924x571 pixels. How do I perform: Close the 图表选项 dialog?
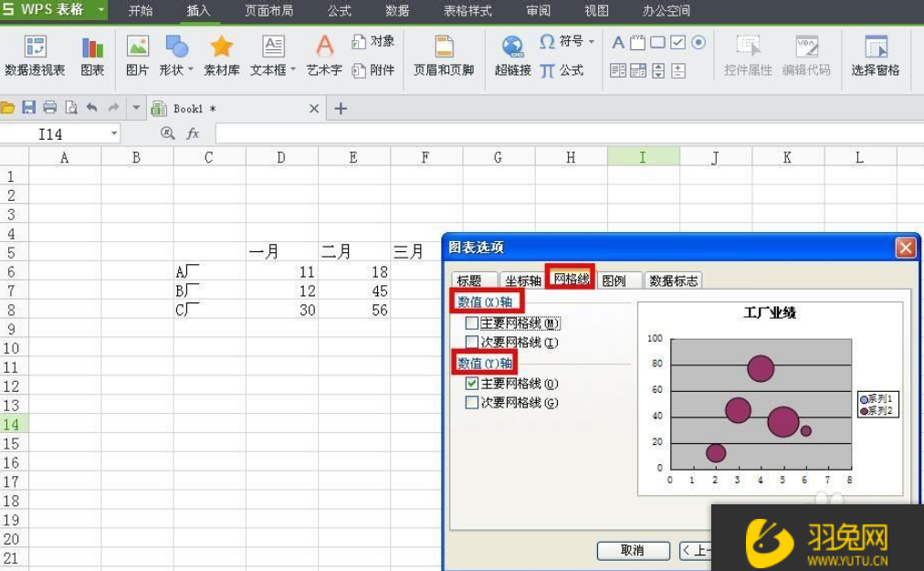coord(906,248)
